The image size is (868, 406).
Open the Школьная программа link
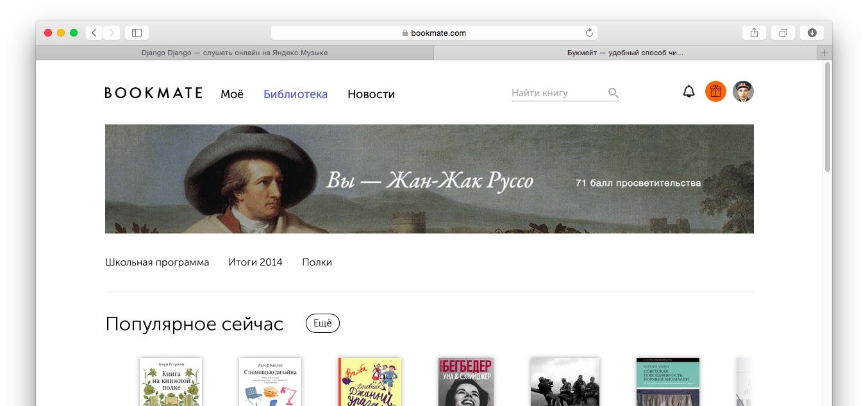click(x=157, y=262)
